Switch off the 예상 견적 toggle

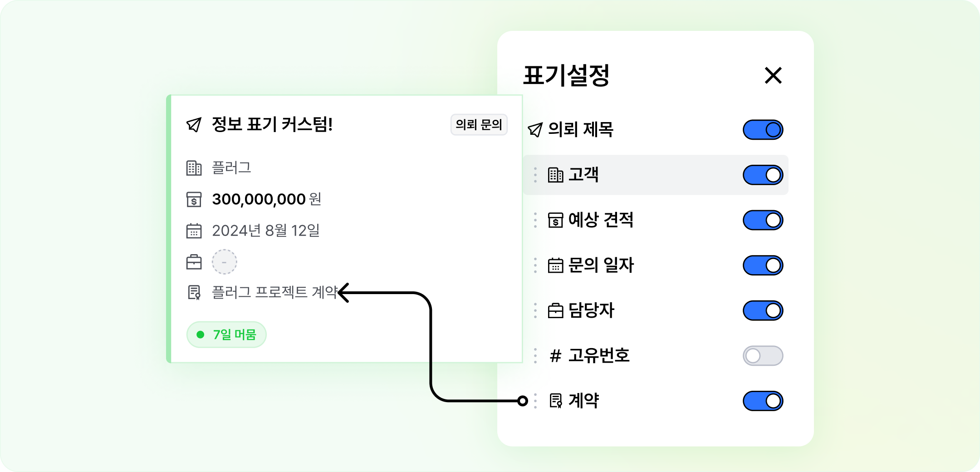pos(763,220)
